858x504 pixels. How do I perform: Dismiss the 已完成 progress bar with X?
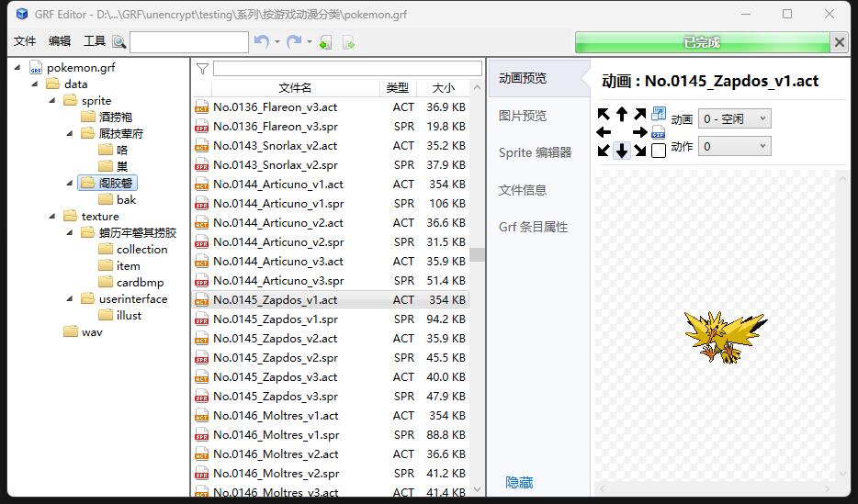[x=839, y=42]
